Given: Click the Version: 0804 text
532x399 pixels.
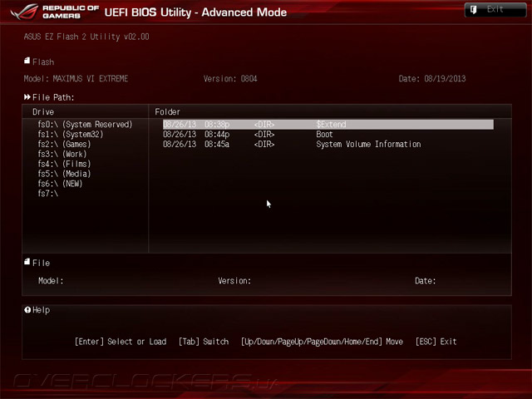Looking at the screenshot, I should click(x=230, y=79).
